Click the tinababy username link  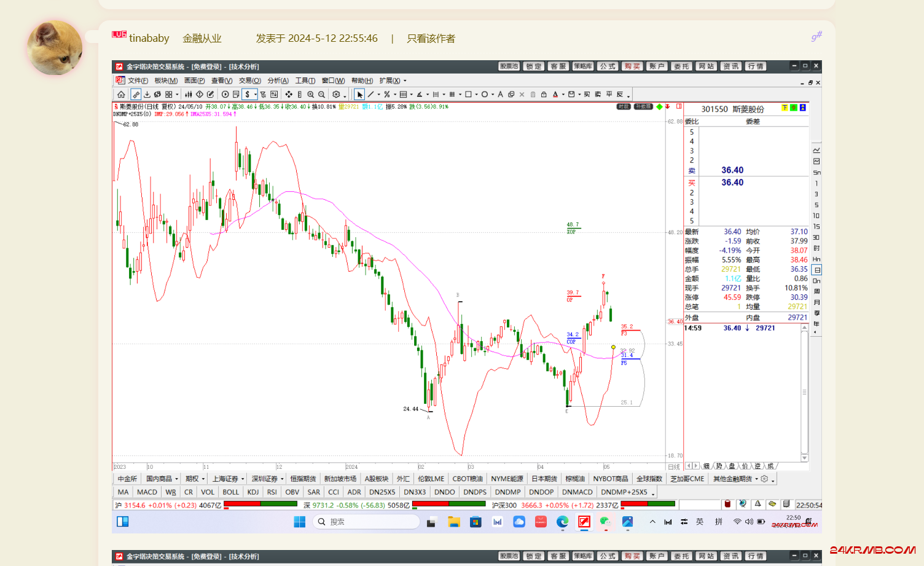[149, 39]
